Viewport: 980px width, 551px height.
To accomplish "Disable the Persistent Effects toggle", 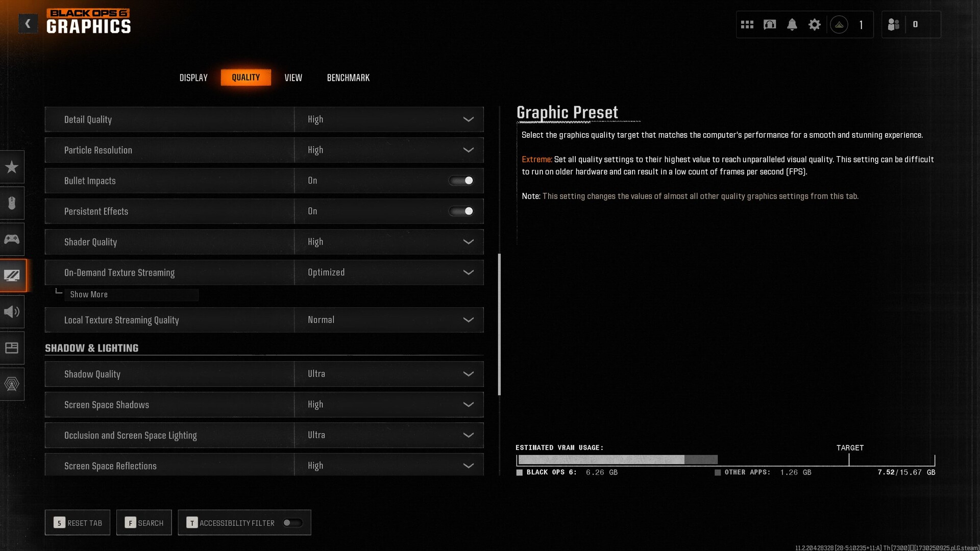I will [x=461, y=211].
